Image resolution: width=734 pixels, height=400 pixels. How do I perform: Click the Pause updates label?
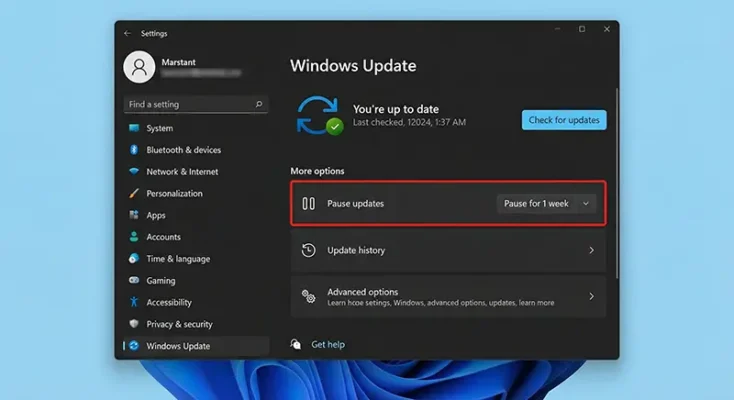(x=355, y=204)
